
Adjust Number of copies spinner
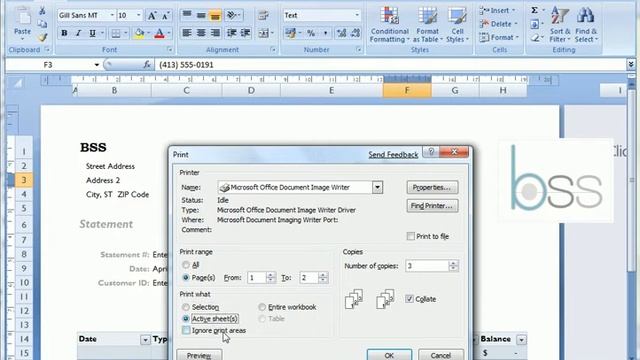(453, 266)
